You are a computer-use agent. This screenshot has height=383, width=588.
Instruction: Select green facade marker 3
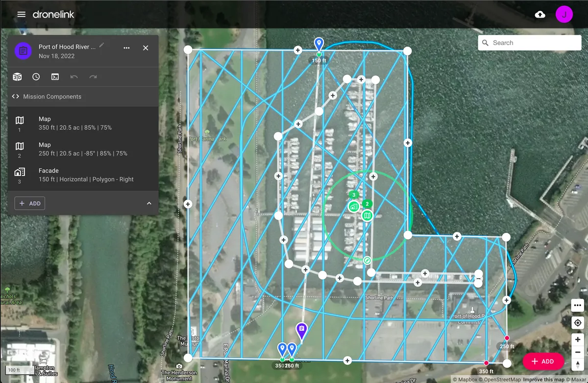[x=354, y=206]
